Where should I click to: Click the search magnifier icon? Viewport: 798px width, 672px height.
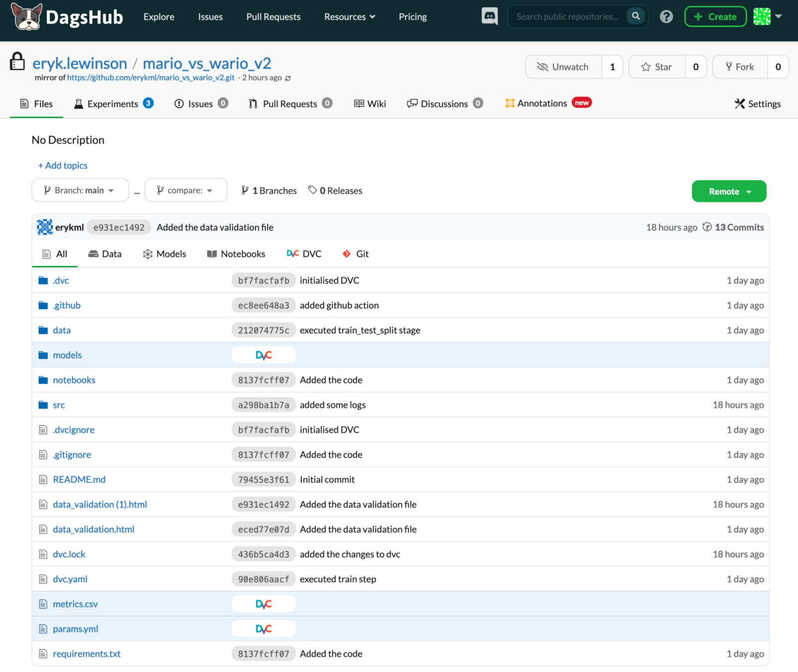click(x=636, y=16)
